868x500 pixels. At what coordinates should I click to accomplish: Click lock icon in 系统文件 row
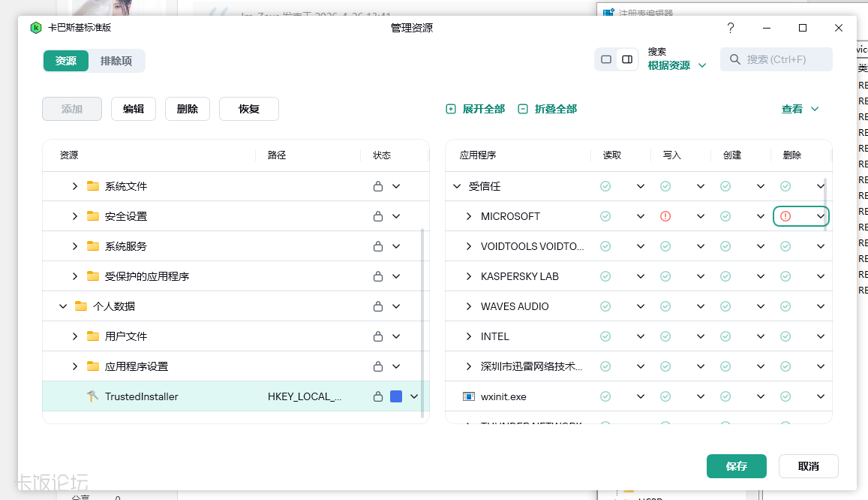378,187
